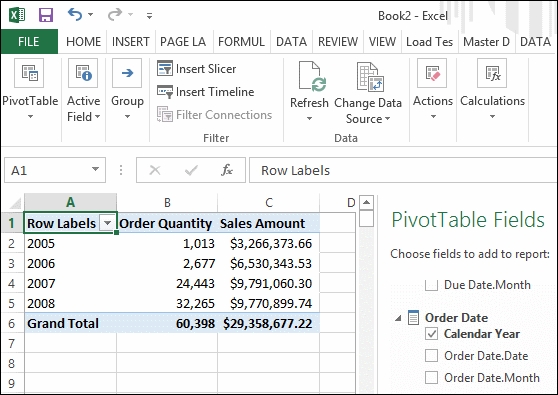
Task: Select column A header
Action: tap(70, 202)
